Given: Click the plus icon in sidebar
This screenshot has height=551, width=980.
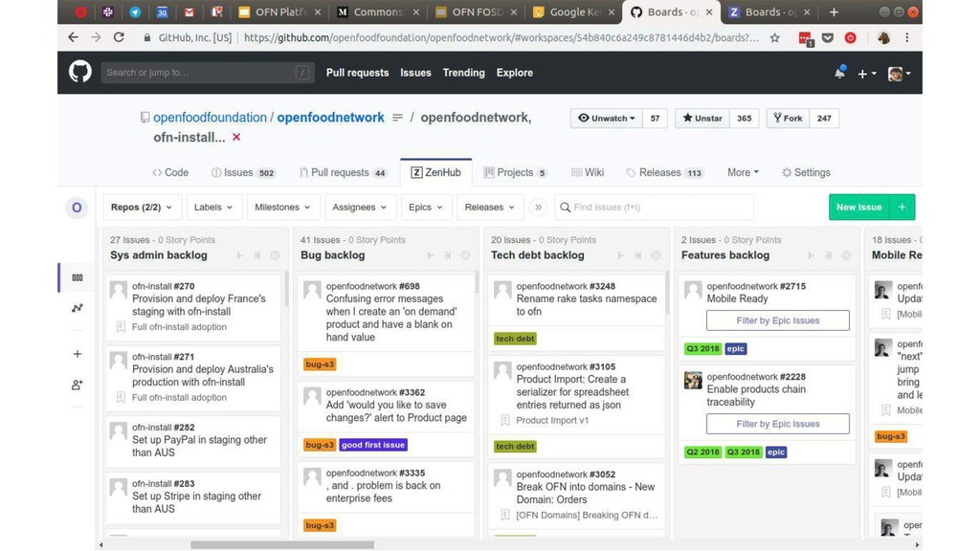Looking at the screenshot, I should tap(77, 354).
